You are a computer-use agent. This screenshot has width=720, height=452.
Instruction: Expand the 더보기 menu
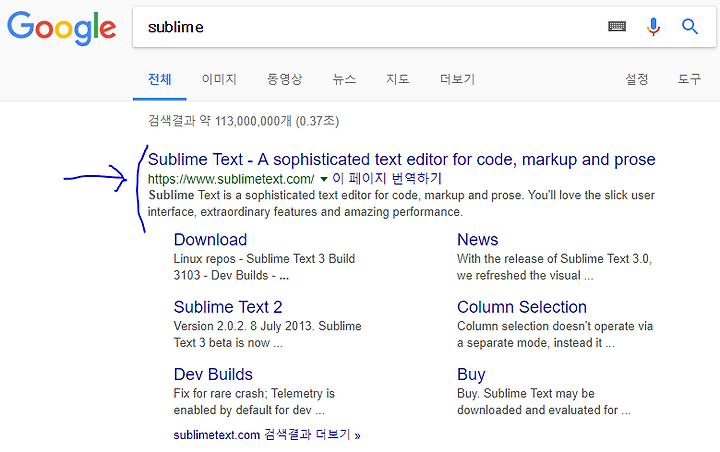coord(457,79)
